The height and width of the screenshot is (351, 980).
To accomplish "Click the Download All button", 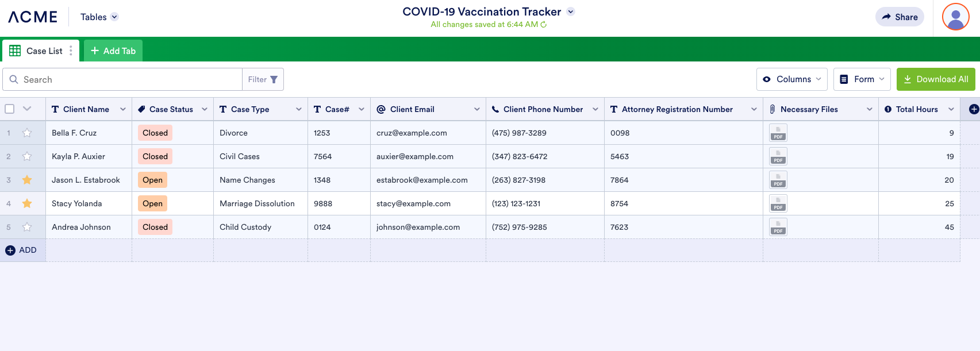I will pyautogui.click(x=936, y=79).
